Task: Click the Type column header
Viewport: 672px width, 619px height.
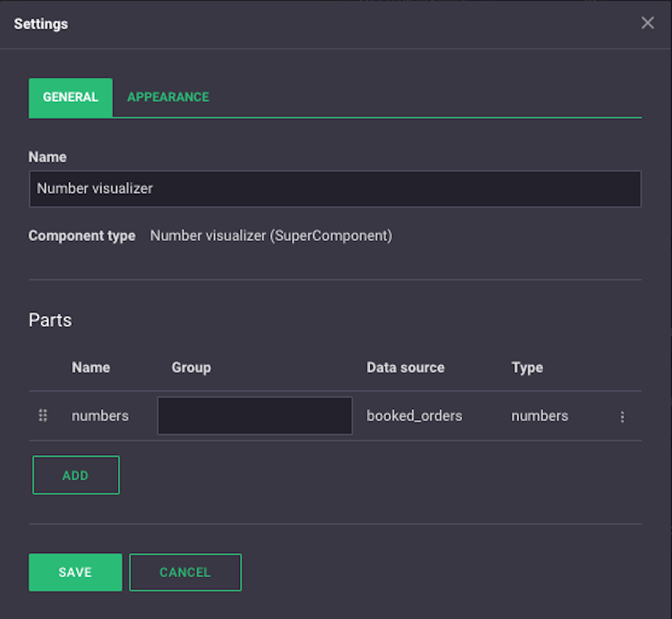Action: click(x=527, y=368)
